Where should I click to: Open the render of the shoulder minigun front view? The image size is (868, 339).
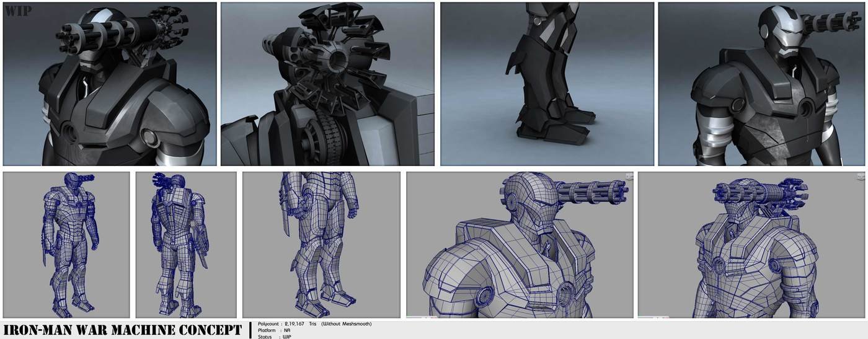point(110,84)
